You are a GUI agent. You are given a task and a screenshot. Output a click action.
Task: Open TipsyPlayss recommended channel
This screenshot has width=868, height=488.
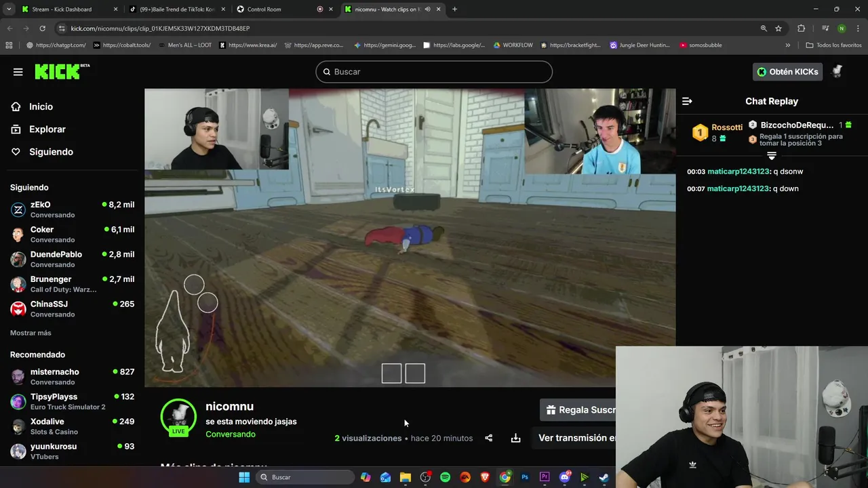tap(72, 401)
